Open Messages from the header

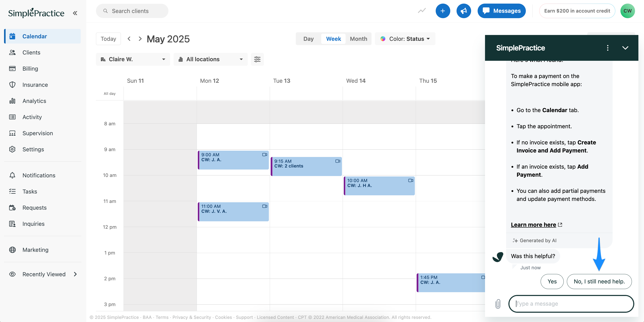(x=502, y=11)
